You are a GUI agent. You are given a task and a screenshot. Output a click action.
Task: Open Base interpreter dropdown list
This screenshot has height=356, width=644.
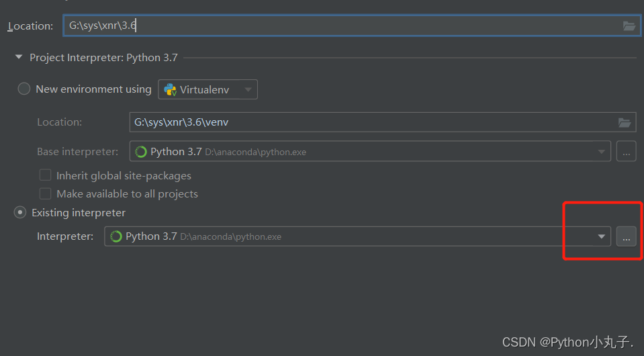click(x=601, y=152)
